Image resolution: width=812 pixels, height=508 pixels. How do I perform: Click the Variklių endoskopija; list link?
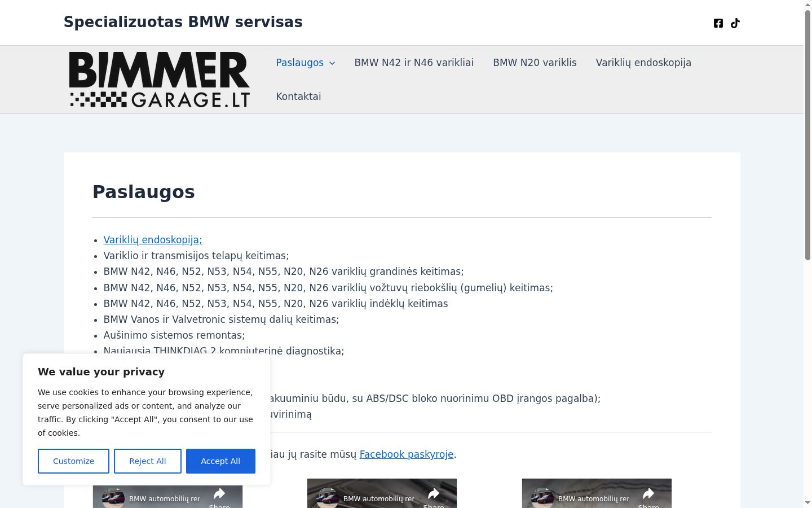point(153,240)
